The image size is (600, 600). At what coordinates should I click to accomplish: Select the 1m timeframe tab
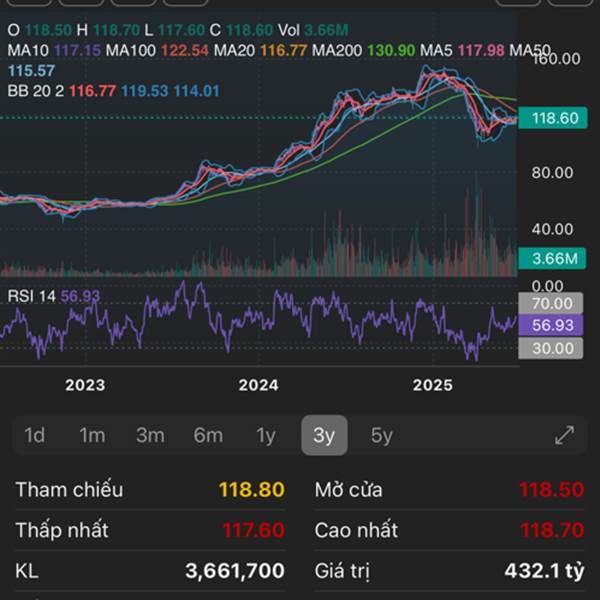point(92,435)
